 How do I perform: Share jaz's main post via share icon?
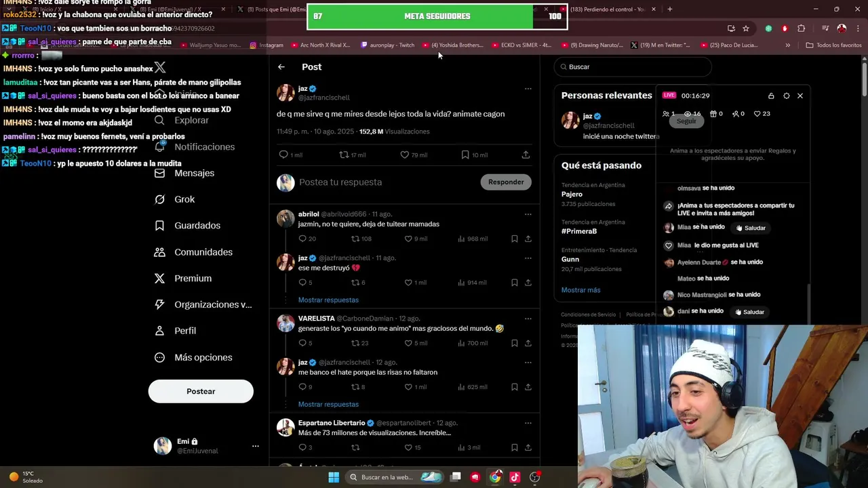tap(526, 155)
